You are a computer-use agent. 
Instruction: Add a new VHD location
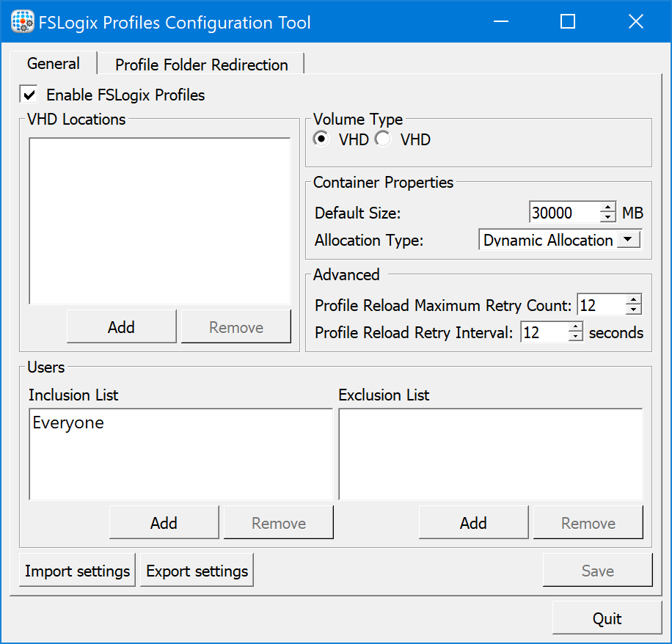click(121, 327)
